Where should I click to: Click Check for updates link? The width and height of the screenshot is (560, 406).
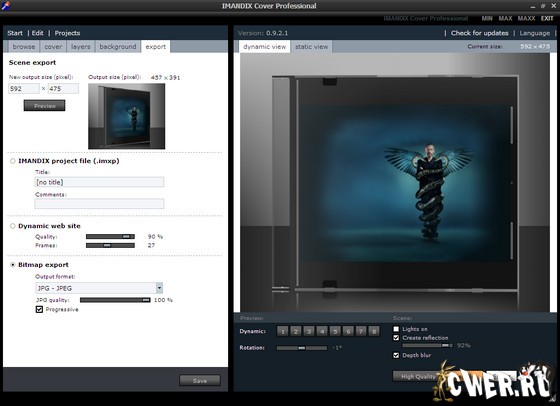coord(479,33)
